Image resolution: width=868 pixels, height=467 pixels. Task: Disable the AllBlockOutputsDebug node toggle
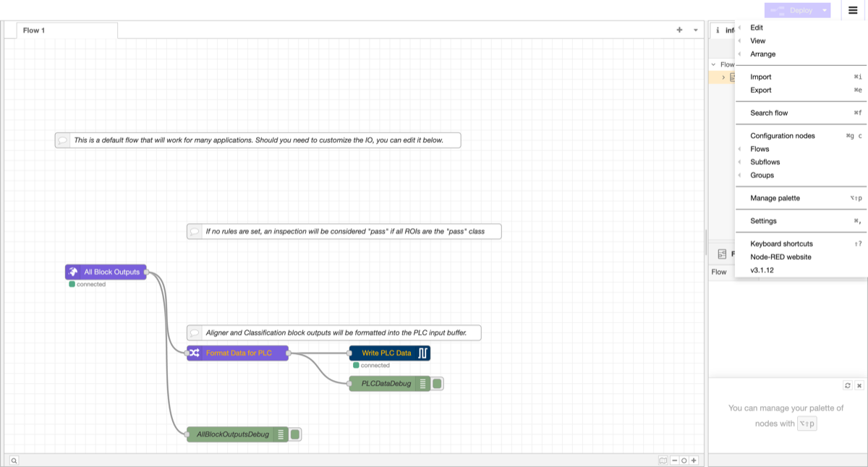(294, 434)
